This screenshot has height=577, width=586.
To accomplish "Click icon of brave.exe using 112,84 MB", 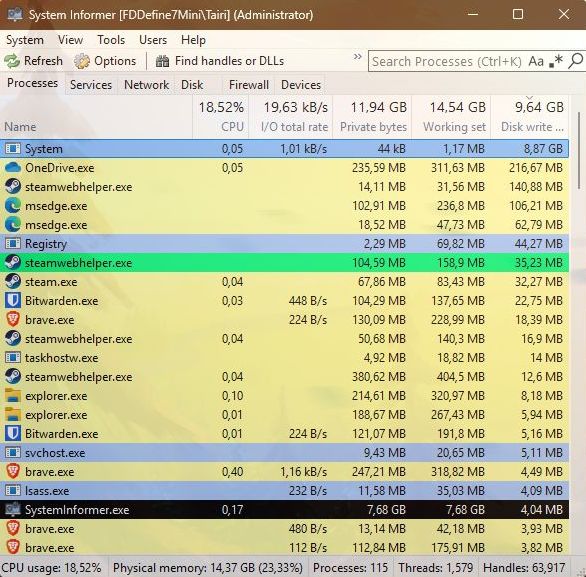I will click(13, 547).
